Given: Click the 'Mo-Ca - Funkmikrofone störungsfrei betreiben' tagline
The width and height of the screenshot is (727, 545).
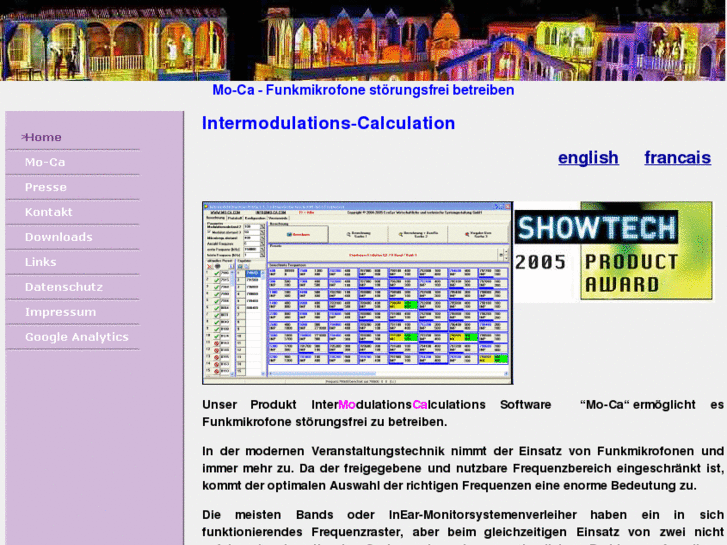Looking at the screenshot, I should (x=363, y=90).
